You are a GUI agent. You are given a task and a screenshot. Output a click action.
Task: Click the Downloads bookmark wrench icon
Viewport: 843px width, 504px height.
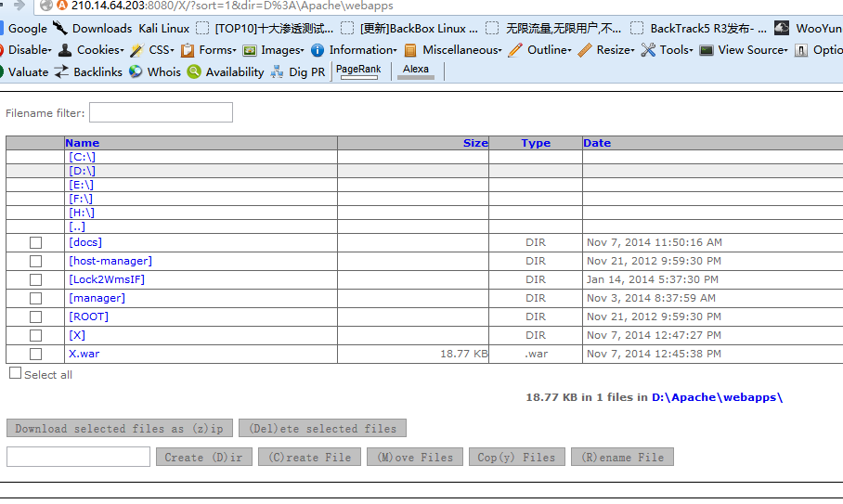(x=59, y=28)
